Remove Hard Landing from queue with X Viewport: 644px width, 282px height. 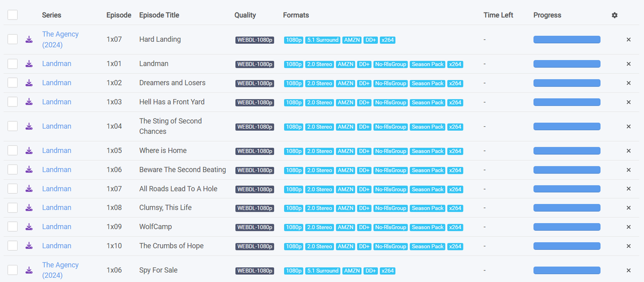[628, 40]
